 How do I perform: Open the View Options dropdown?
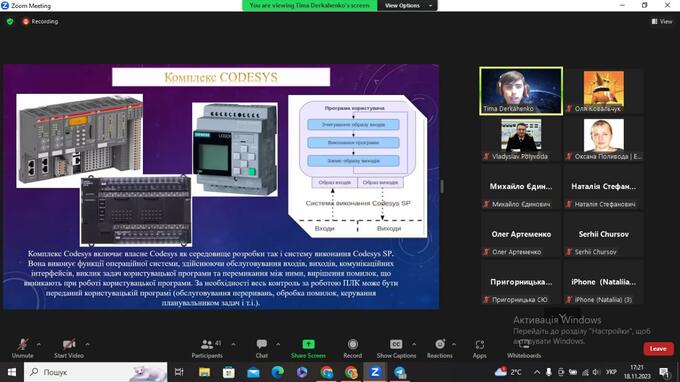click(x=408, y=6)
